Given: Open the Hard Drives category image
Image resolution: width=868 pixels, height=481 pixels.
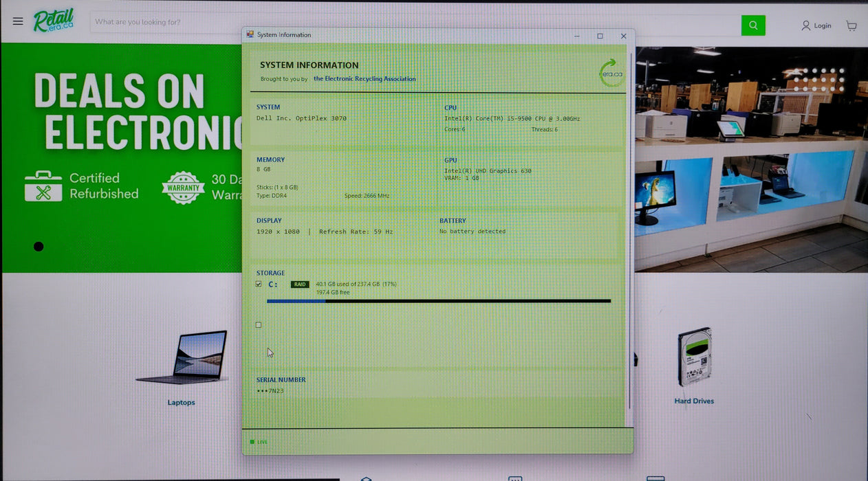Looking at the screenshot, I should tap(694, 357).
